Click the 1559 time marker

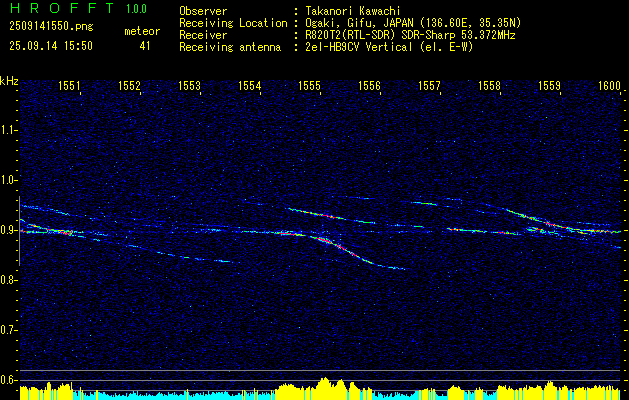(549, 85)
